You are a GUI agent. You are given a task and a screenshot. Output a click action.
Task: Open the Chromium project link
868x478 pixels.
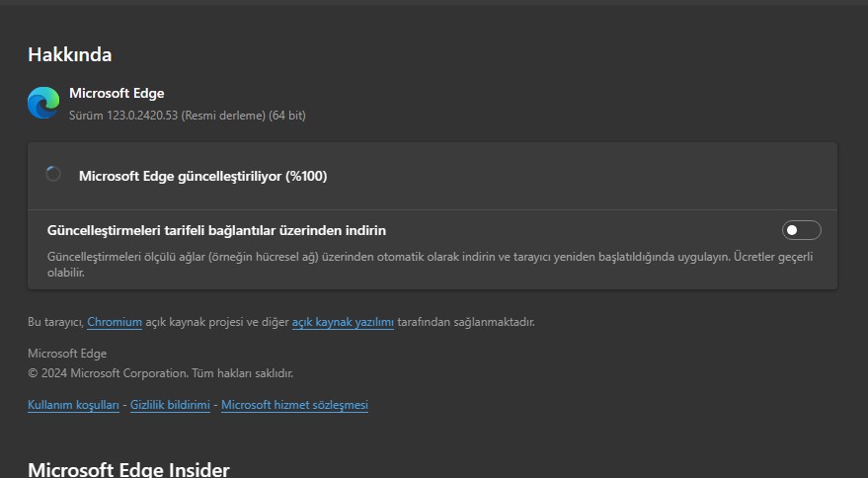tap(115, 322)
